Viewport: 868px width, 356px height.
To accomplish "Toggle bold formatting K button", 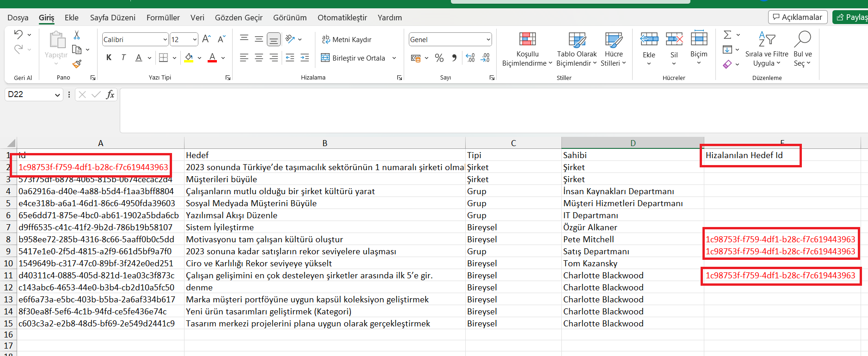I will click(x=109, y=58).
